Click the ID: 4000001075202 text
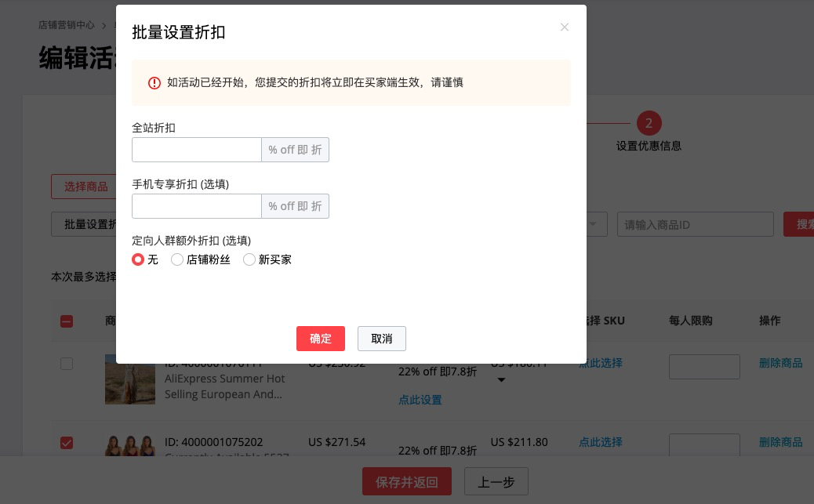 click(x=214, y=442)
